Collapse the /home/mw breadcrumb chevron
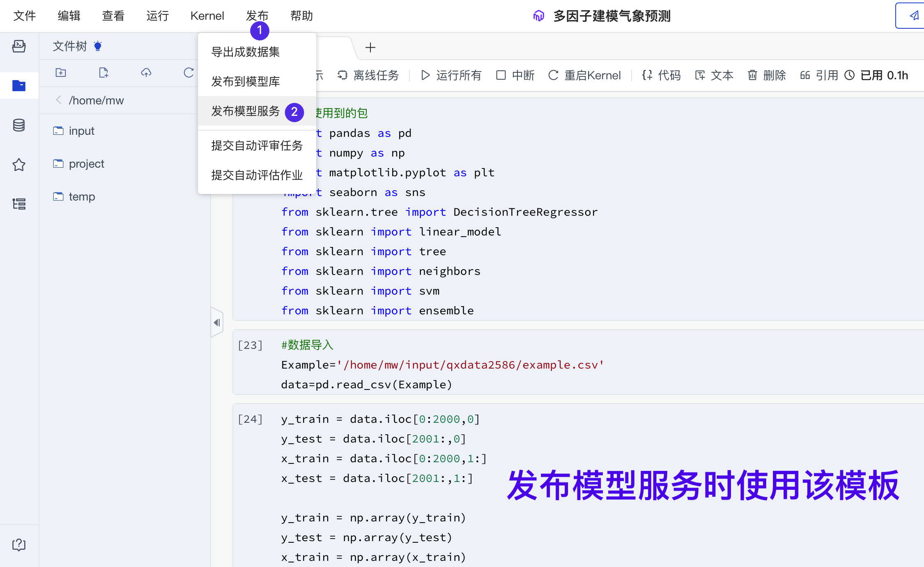The height and width of the screenshot is (567, 924). click(x=58, y=100)
